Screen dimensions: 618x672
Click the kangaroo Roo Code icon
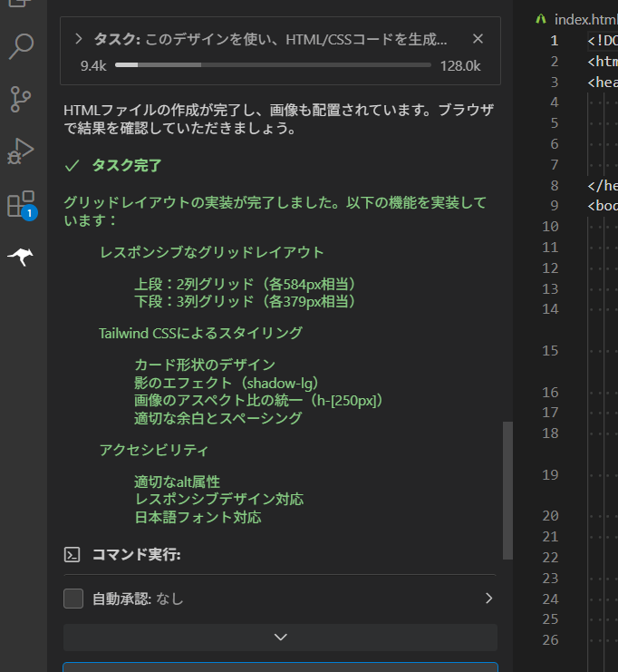(x=22, y=258)
